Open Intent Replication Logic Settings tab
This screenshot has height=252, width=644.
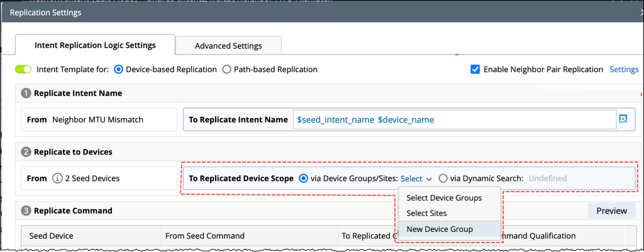coord(95,45)
